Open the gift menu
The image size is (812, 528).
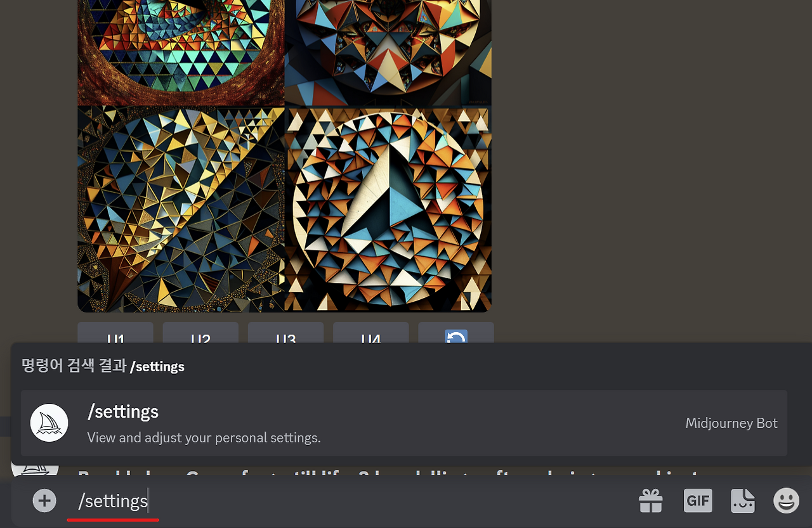[650, 501]
